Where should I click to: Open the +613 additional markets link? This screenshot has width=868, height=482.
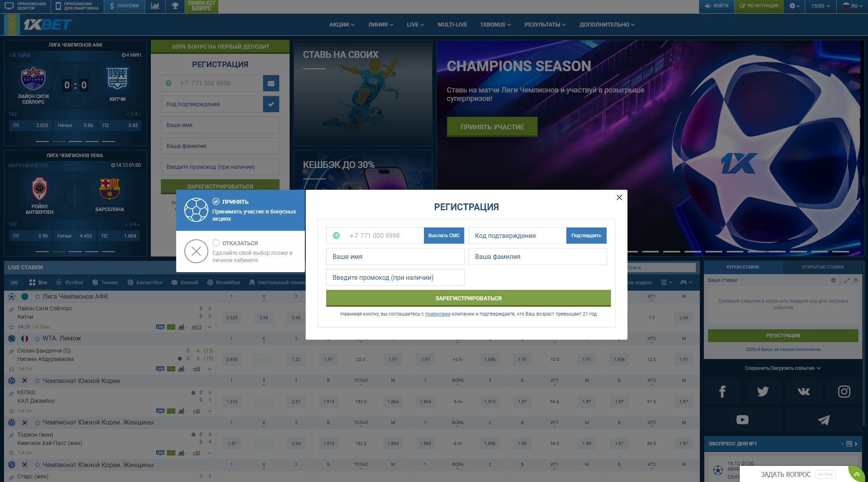(196, 327)
